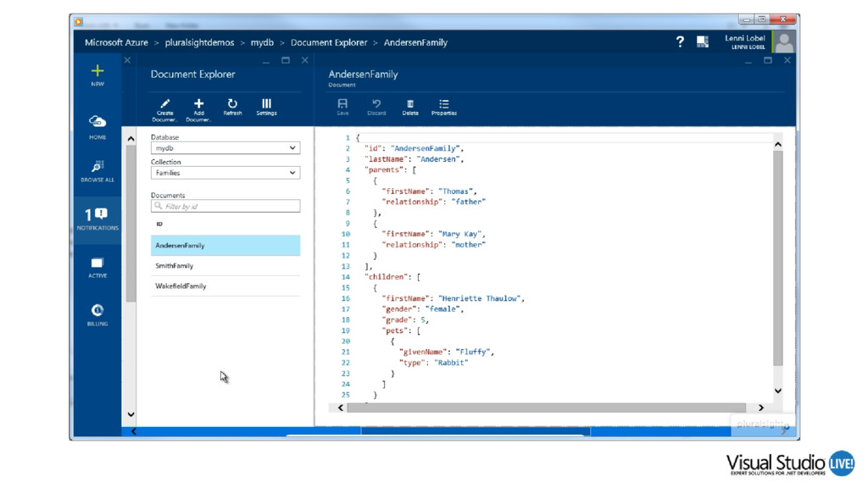The width and height of the screenshot is (868, 488).
Task: Open the Billing sidebar item
Action: click(x=97, y=315)
